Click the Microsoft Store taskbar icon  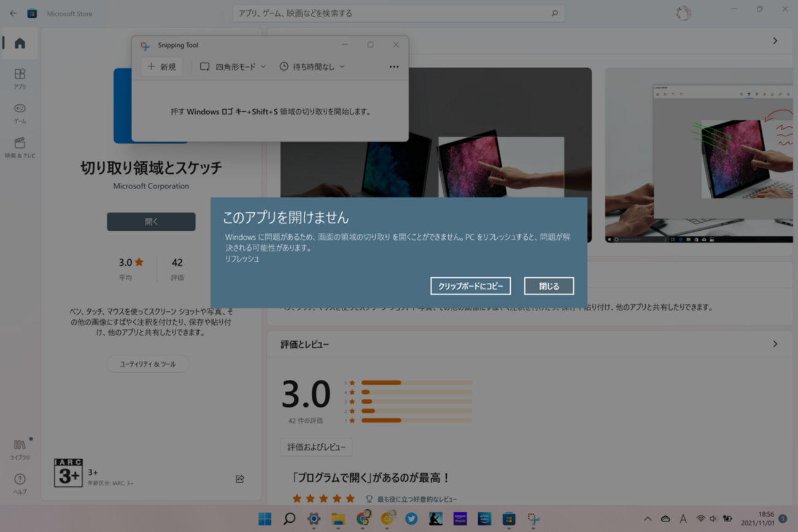coord(509,519)
